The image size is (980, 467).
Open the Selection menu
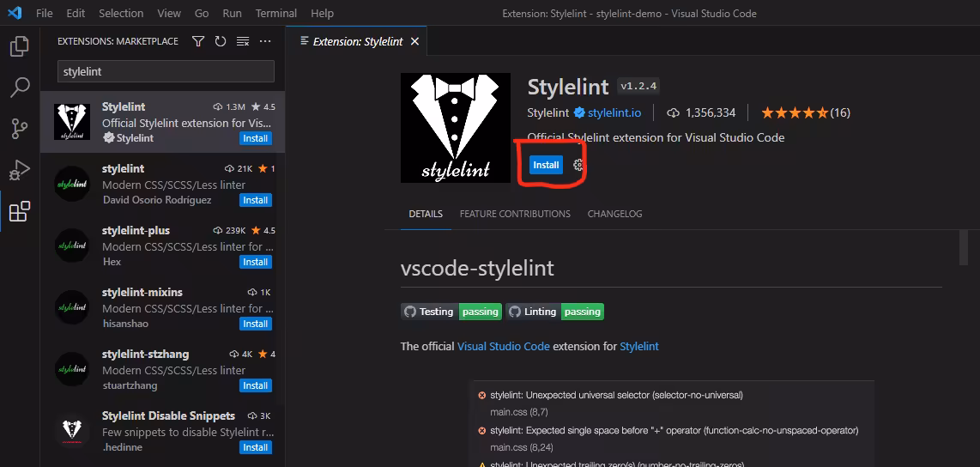point(121,13)
